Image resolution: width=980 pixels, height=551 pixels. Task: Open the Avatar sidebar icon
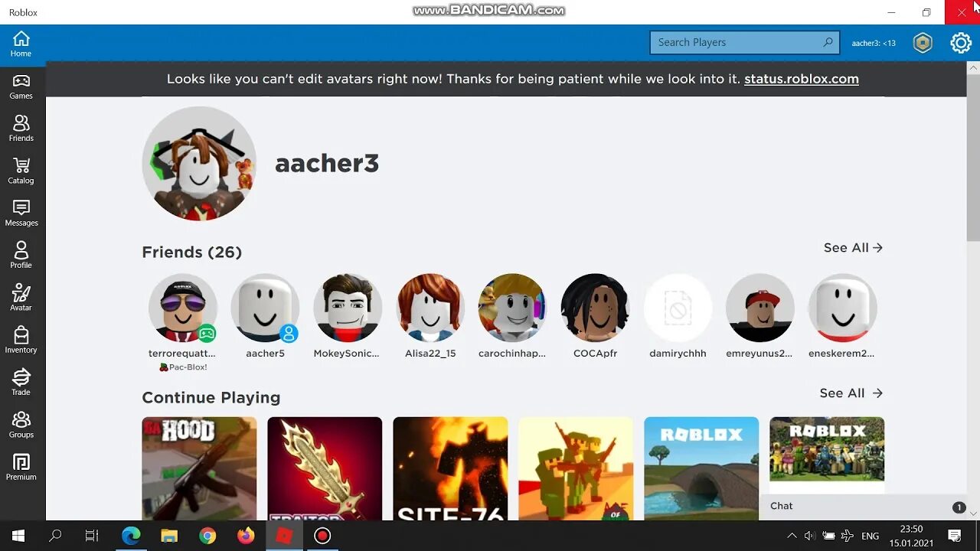(x=21, y=298)
